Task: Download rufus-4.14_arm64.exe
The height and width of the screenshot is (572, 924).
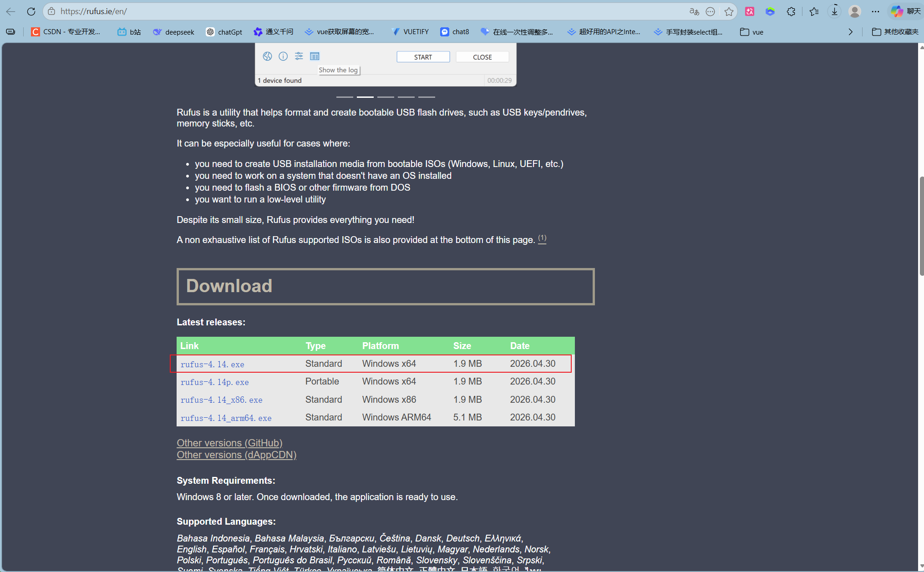Action: click(x=226, y=418)
